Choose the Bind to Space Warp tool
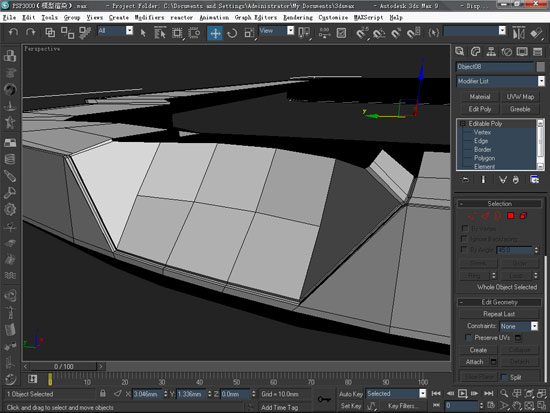550x413 pixels. 85,33
